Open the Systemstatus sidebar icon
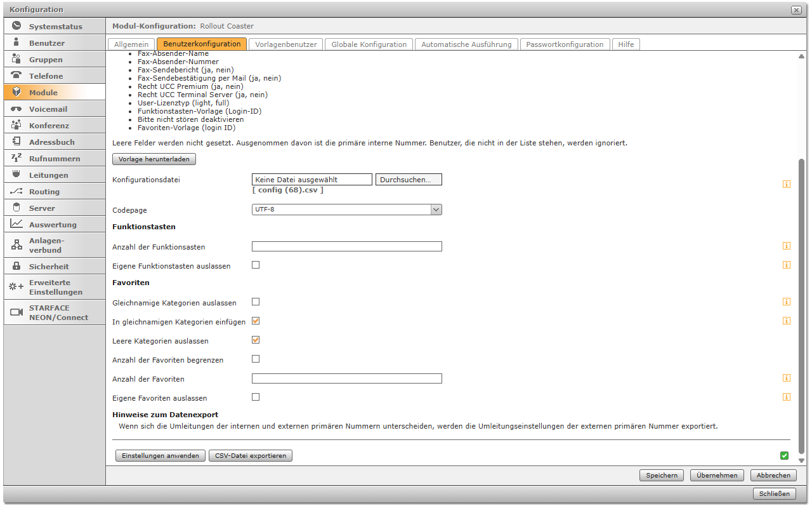The width and height of the screenshot is (812, 508). (16, 26)
